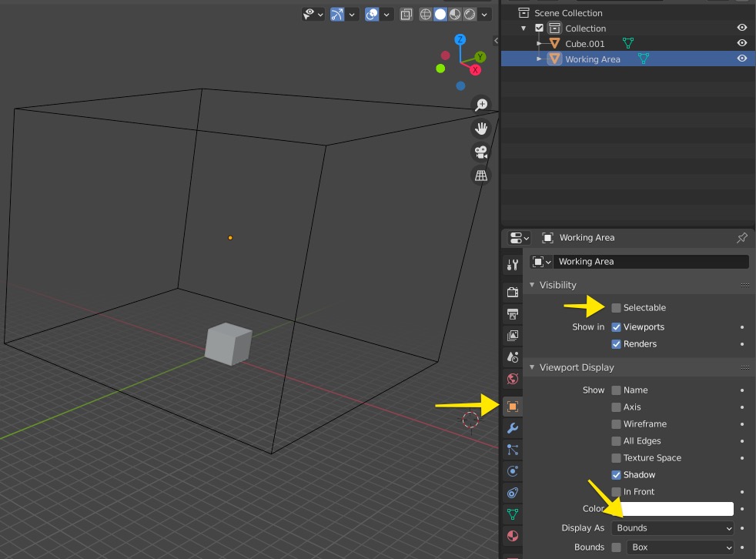The height and width of the screenshot is (559, 756).
Task: Open the Scene properties tab
Action: pyautogui.click(x=513, y=357)
